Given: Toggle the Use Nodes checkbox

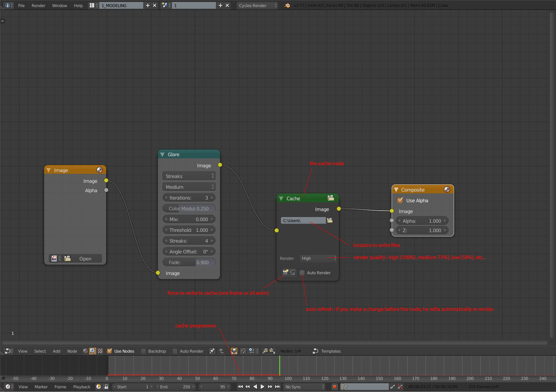Looking at the screenshot, I should click(x=109, y=351).
